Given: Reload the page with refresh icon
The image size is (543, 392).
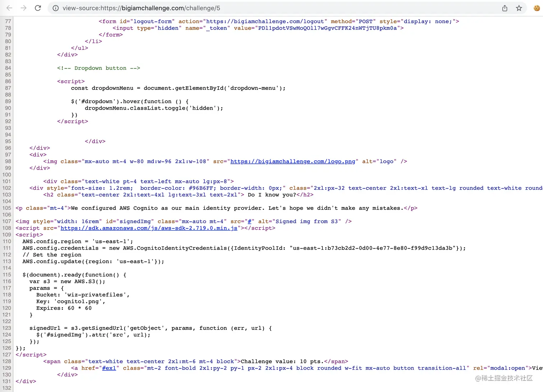Looking at the screenshot, I should (x=38, y=8).
